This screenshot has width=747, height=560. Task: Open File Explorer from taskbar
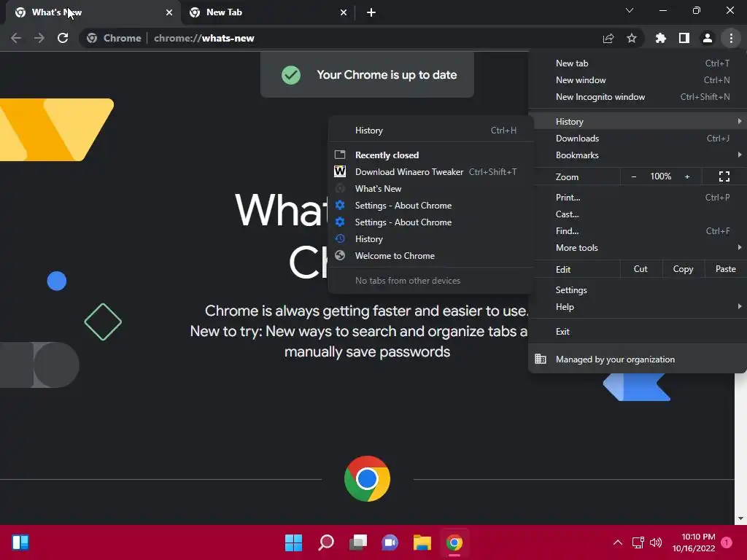422,542
